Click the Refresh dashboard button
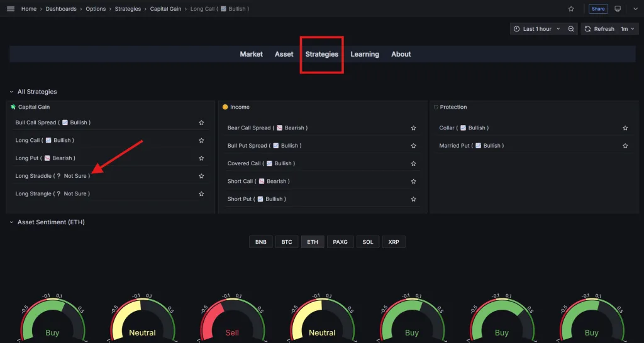644x343 pixels. 599,29
